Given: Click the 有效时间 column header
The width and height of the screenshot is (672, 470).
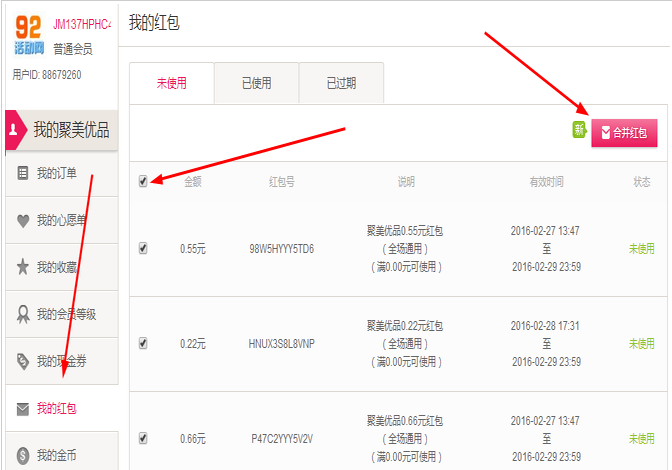Looking at the screenshot, I should click(546, 182).
